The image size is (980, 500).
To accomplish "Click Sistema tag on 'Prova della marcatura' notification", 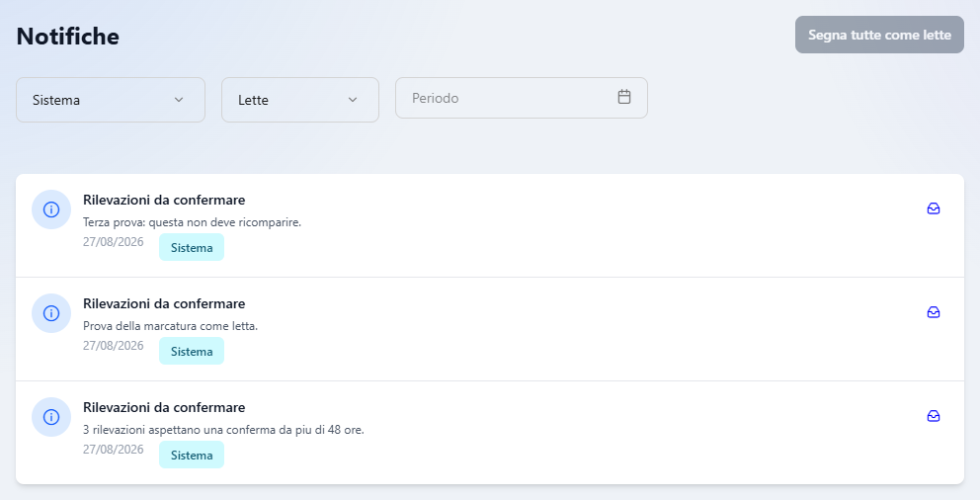I will pos(192,351).
